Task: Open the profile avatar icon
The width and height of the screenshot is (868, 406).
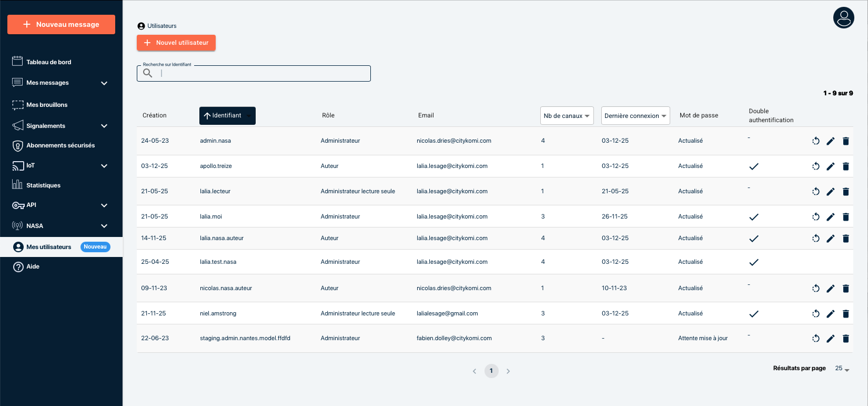Action: (843, 18)
